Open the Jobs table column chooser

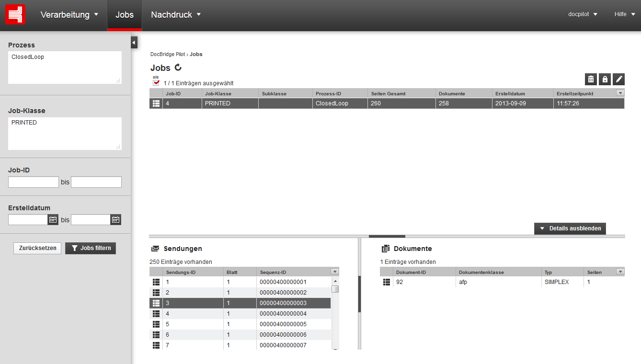click(620, 93)
